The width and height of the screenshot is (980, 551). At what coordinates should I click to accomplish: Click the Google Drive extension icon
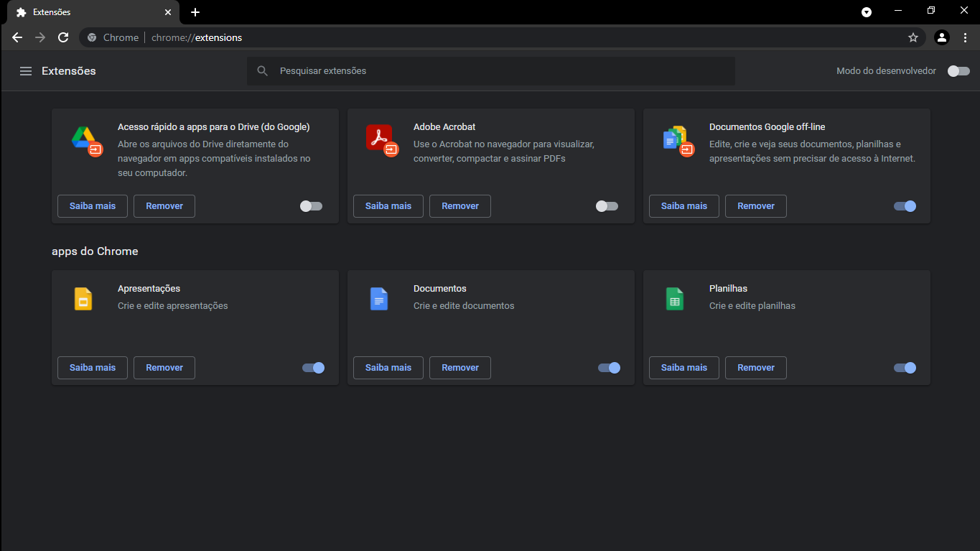pyautogui.click(x=86, y=140)
